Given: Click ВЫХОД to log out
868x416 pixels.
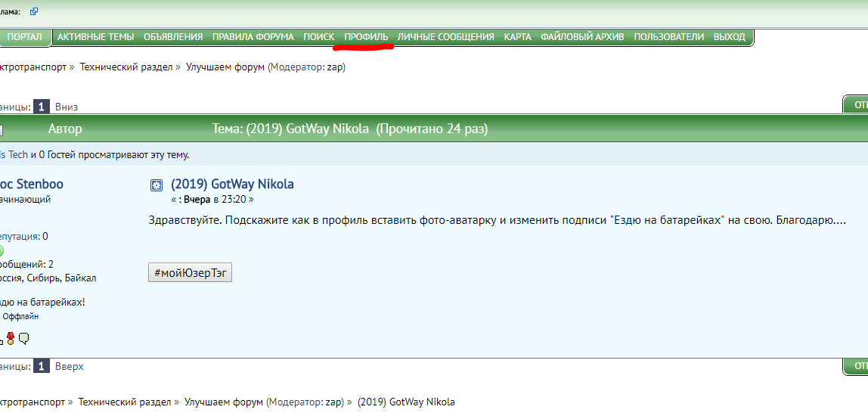Looking at the screenshot, I should 729,36.
